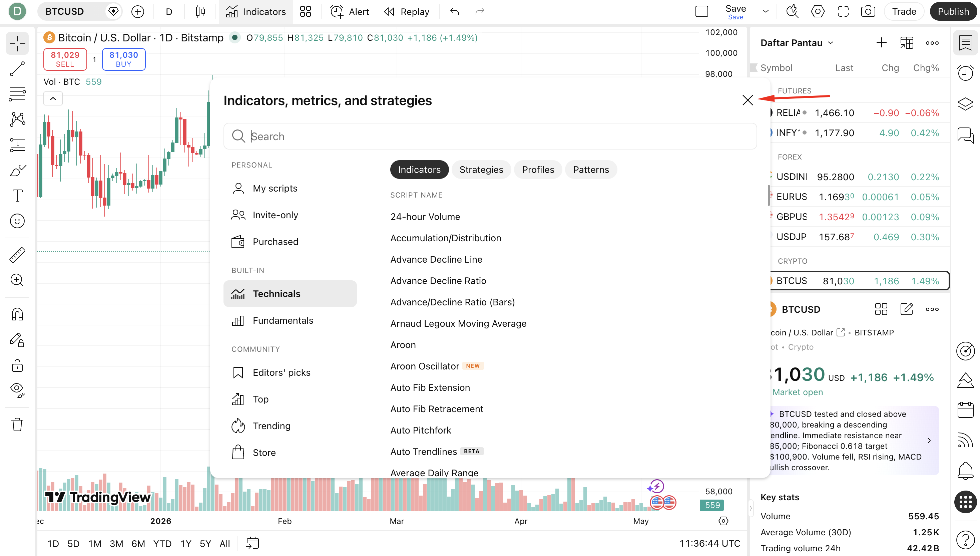Select the brush drawing tool
This screenshot has height=556, width=980.
(17, 170)
